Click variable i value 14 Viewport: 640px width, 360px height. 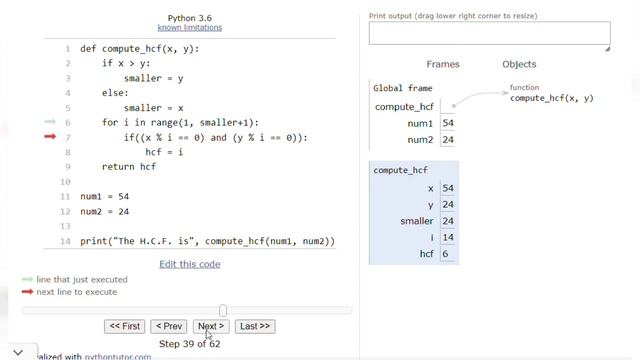click(448, 237)
